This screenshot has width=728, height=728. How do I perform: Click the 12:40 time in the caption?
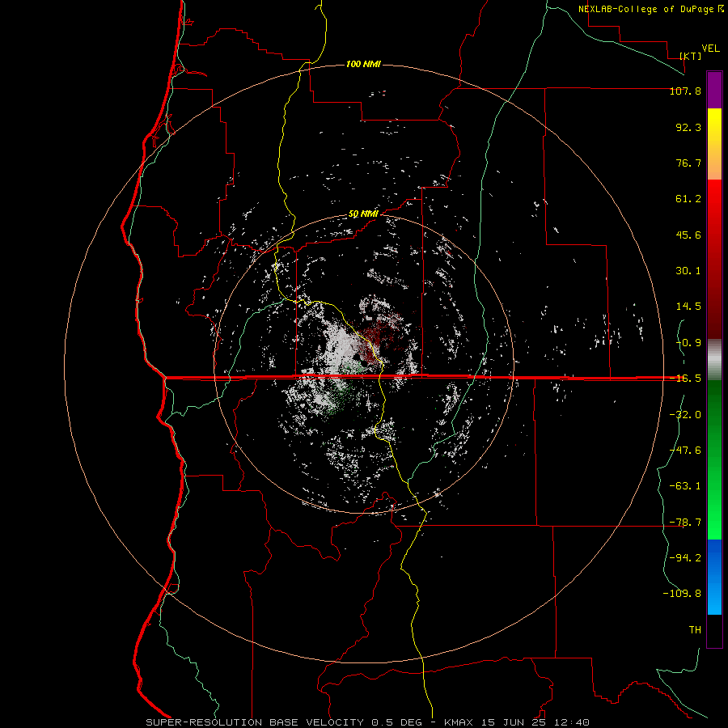click(572, 722)
